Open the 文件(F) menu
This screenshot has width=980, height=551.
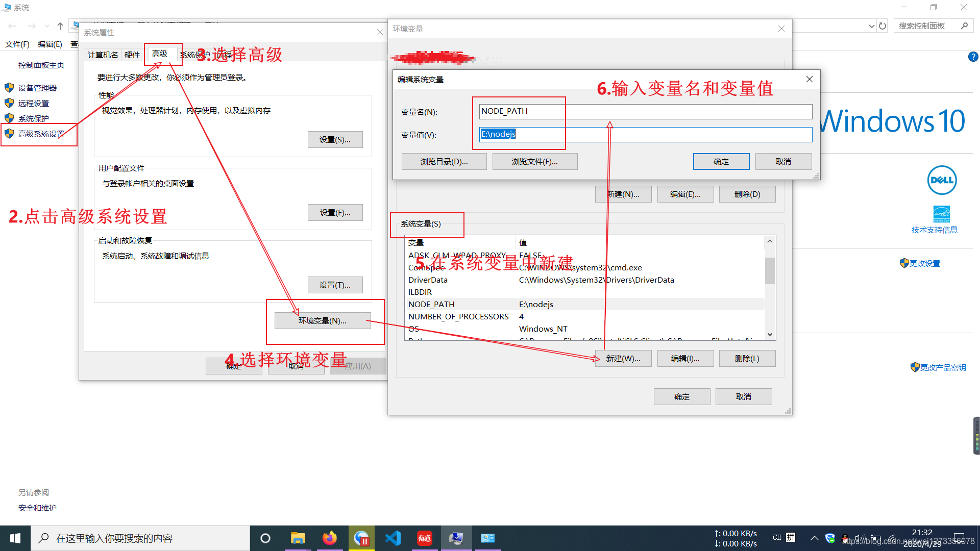17,44
